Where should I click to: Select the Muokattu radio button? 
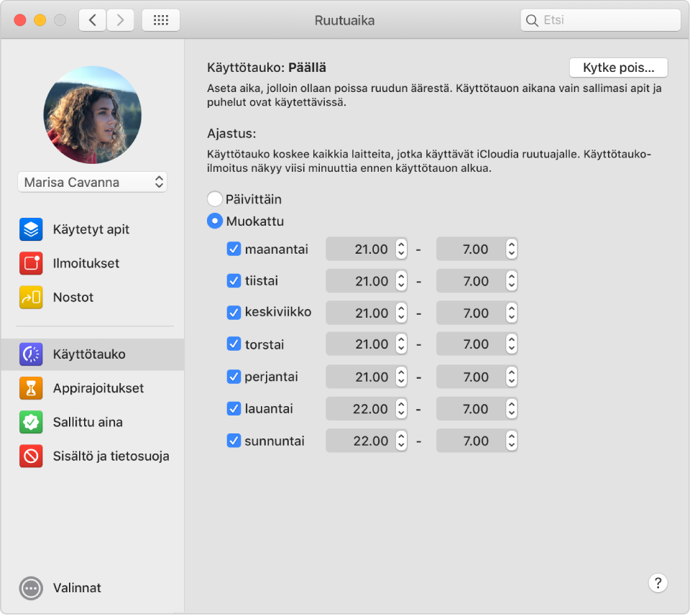pos(215,221)
